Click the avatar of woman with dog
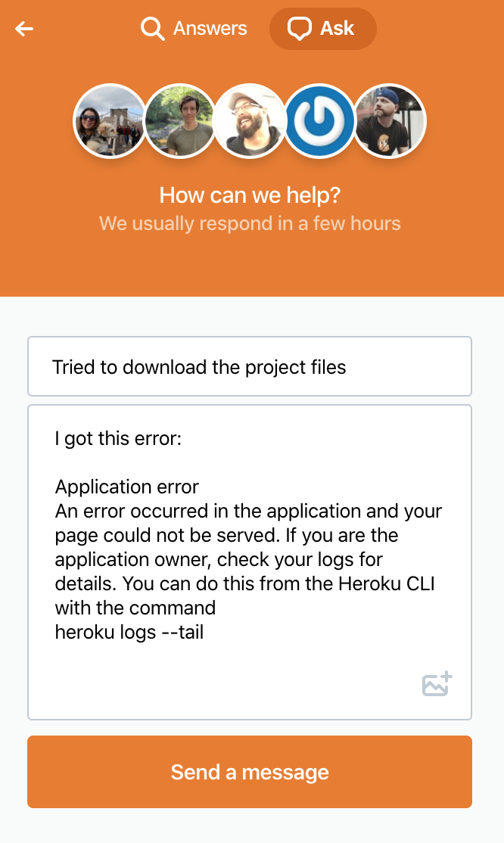Viewport: 504px width, 843px height. pos(110,121)
